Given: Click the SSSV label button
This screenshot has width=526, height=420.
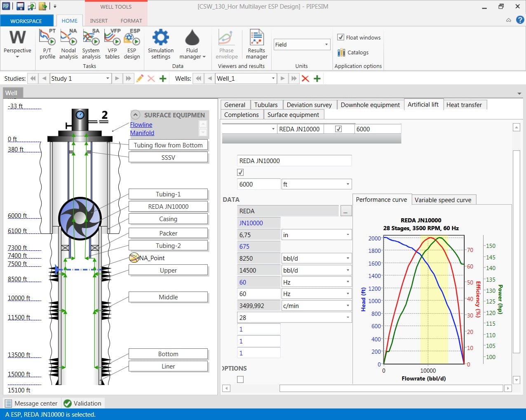Looking at the screenshot, I should point(168,157).
